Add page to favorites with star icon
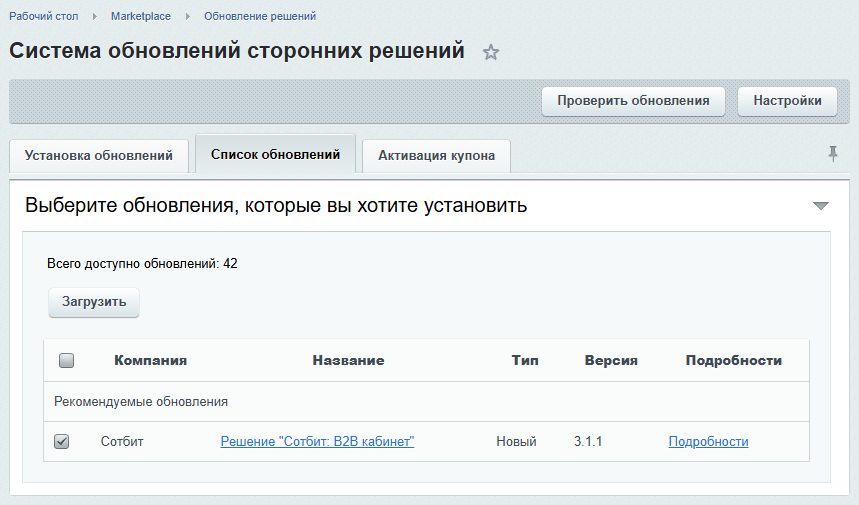The image size is (859, 505). [x=491, y=53]
